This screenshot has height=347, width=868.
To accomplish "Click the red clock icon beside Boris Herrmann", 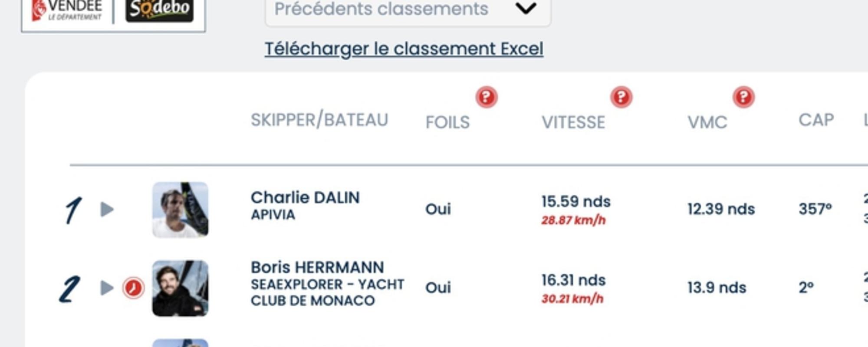I will click(x=133, y=288).
